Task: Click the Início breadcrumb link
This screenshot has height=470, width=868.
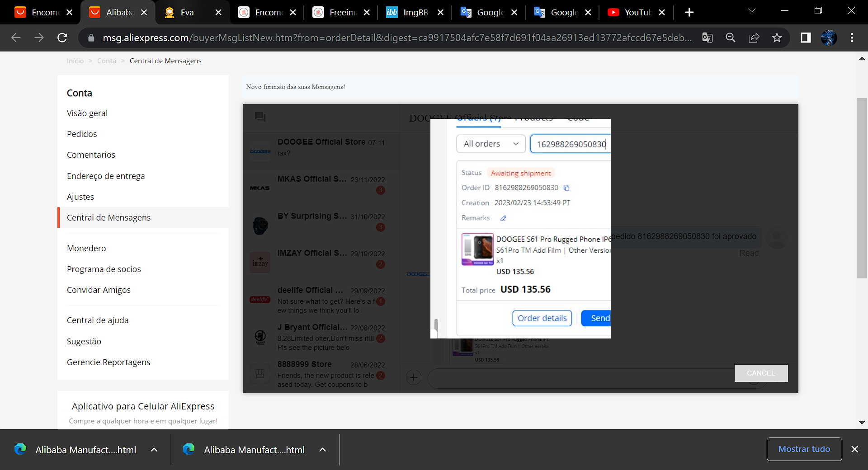Action: click(75, 61)
